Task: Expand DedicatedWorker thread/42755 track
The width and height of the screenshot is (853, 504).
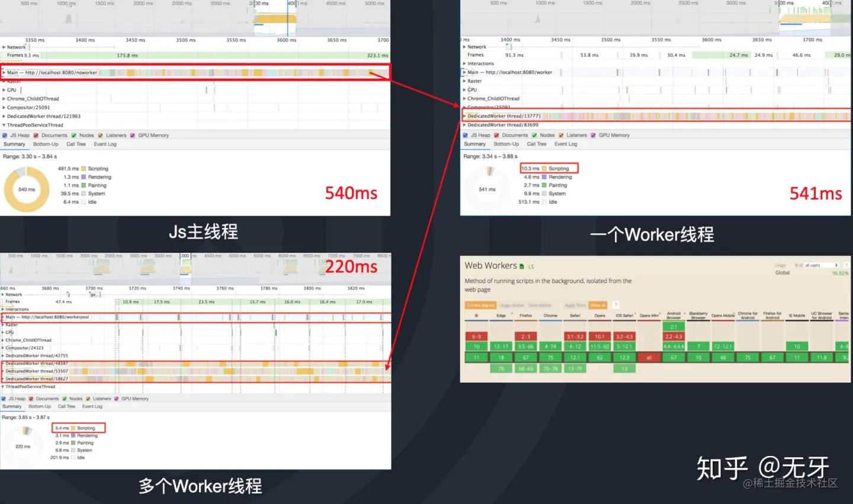Action: click(3, 356)
